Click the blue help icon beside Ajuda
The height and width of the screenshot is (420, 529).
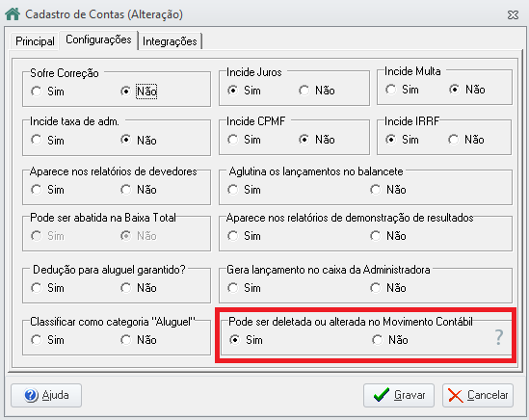click(x=31, y=395)
